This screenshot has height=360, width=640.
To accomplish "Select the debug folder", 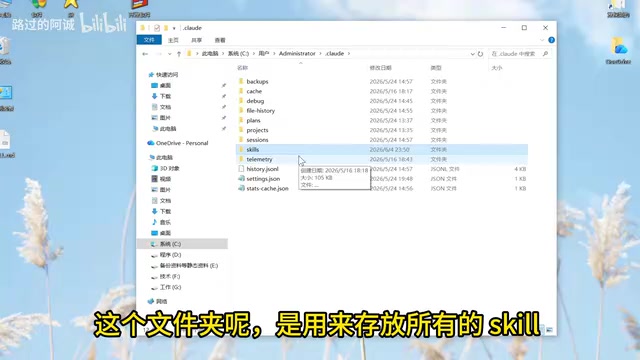I will [x=255, y=101].
